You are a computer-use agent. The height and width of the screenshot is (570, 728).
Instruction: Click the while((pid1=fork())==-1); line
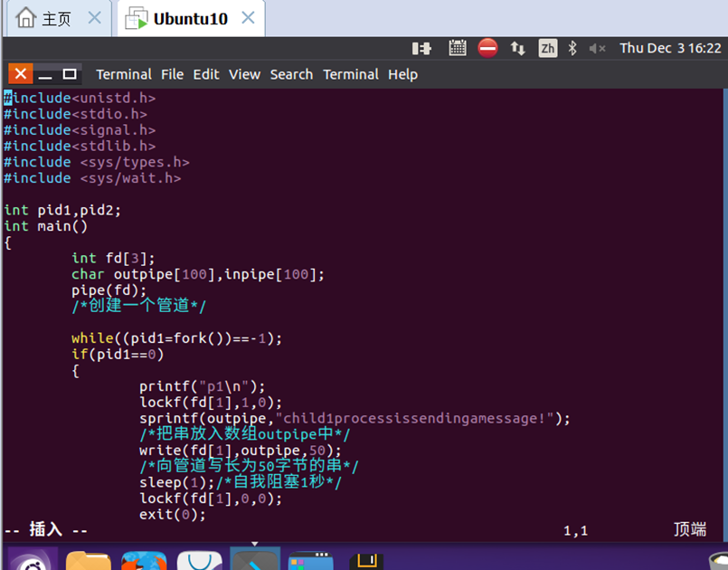click(176, 338)
